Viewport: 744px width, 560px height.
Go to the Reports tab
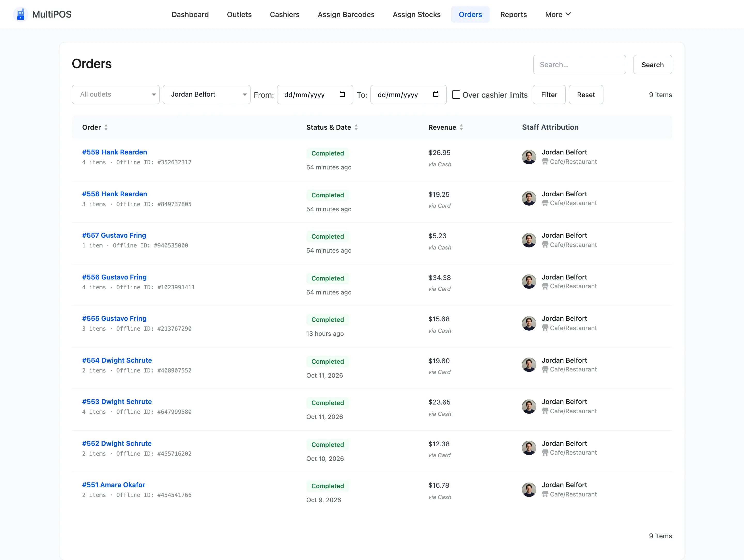513,14
